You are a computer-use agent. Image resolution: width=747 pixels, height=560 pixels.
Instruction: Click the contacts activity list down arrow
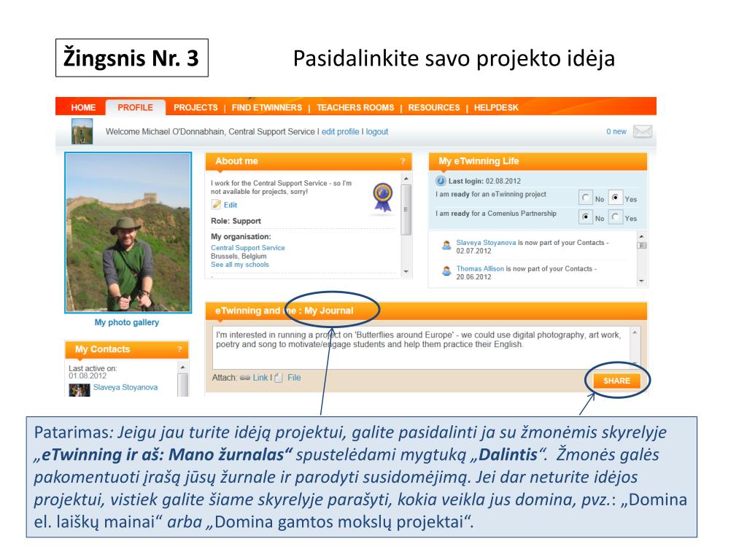(x=642, y=281)
